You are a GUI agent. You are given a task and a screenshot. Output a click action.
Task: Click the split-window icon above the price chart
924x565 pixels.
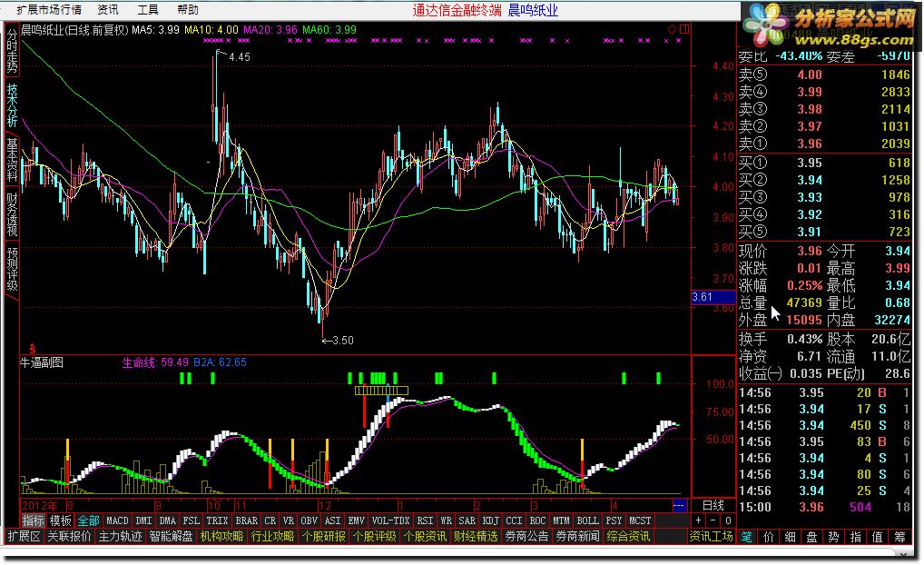tap(684, 29)
